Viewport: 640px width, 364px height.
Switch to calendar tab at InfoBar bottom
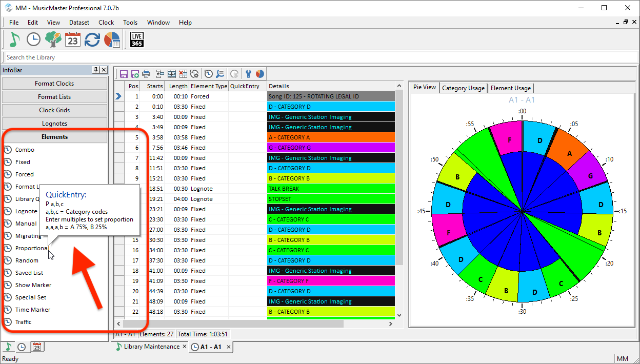(36, 347)
